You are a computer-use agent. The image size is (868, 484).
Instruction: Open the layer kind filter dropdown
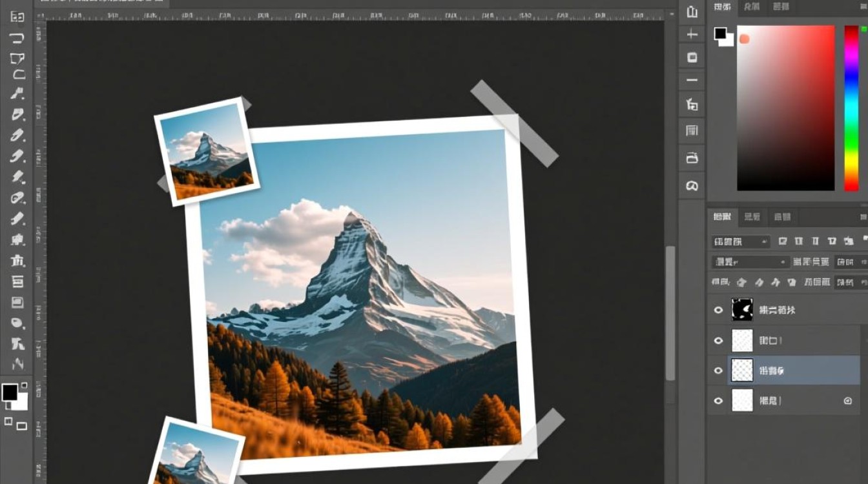741,242
